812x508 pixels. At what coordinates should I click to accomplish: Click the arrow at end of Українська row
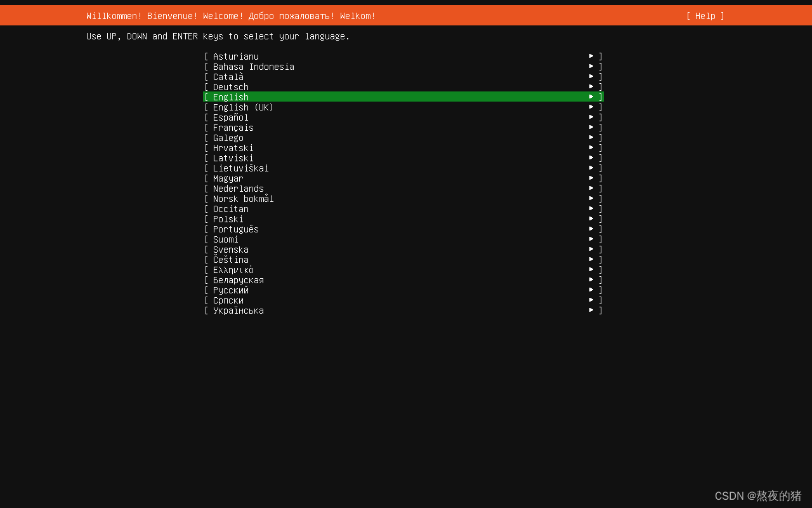point(591,310)
